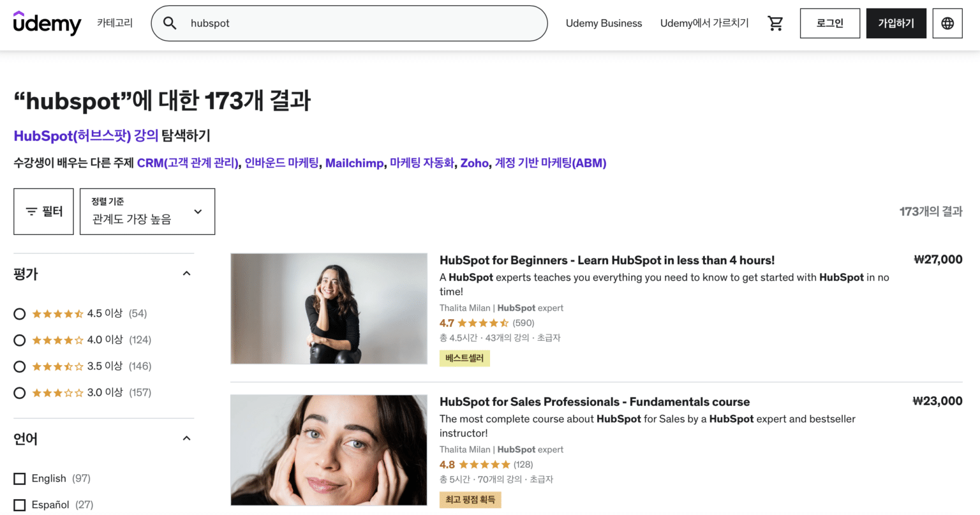The height and width of the screenshot is (515, 980).
Task: Open the 필터 filter button
Action: tap(43, 211)
